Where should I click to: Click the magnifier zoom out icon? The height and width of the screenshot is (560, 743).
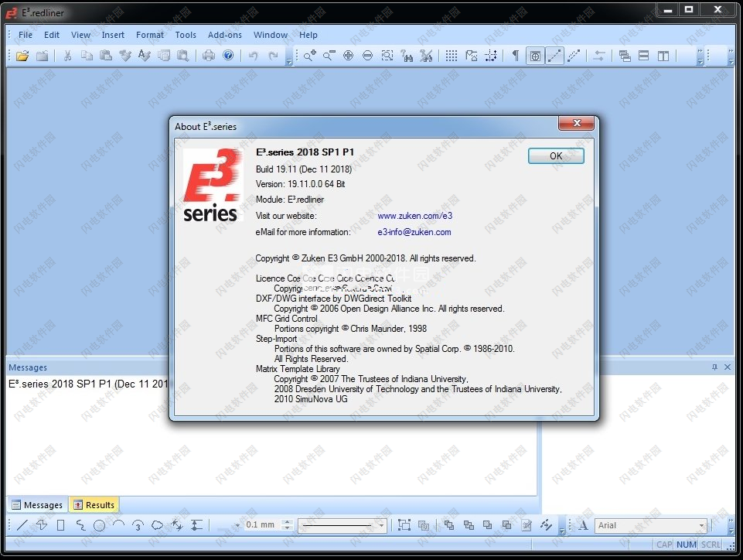329,56
